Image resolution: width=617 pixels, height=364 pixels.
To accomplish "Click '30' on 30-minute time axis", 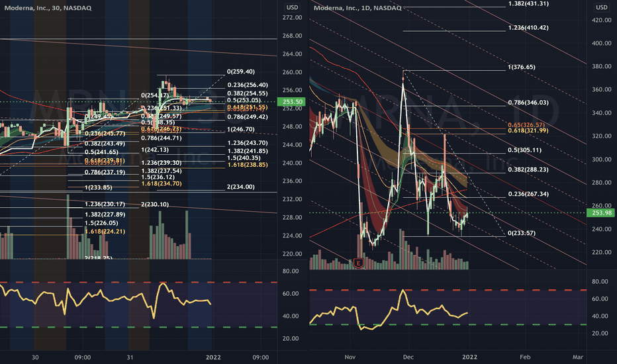I will point(35,357).
